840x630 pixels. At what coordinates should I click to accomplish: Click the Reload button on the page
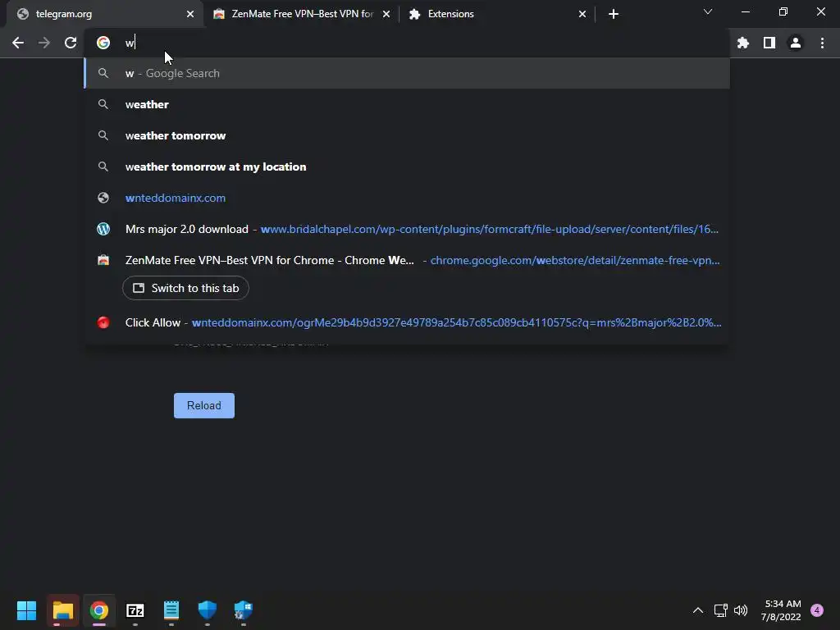pyautogui.click(x=204, y=405)
